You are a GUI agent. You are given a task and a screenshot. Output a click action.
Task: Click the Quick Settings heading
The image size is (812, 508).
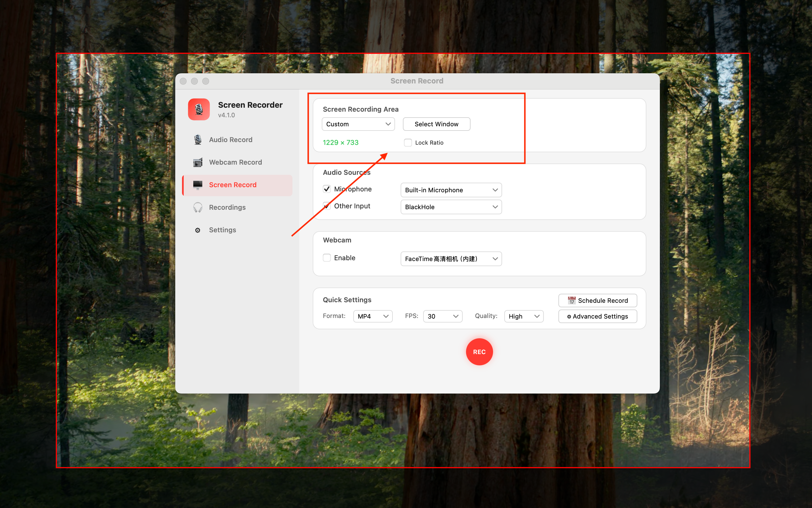(347, 300)
